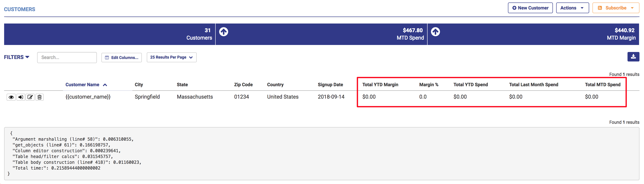Click the {{customer_name}} cell in the row

(88, 97)
